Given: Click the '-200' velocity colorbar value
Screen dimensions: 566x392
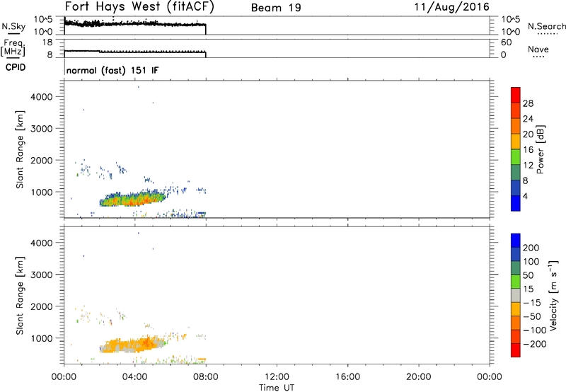Looking at the screenshot, I should pos(534,344).
